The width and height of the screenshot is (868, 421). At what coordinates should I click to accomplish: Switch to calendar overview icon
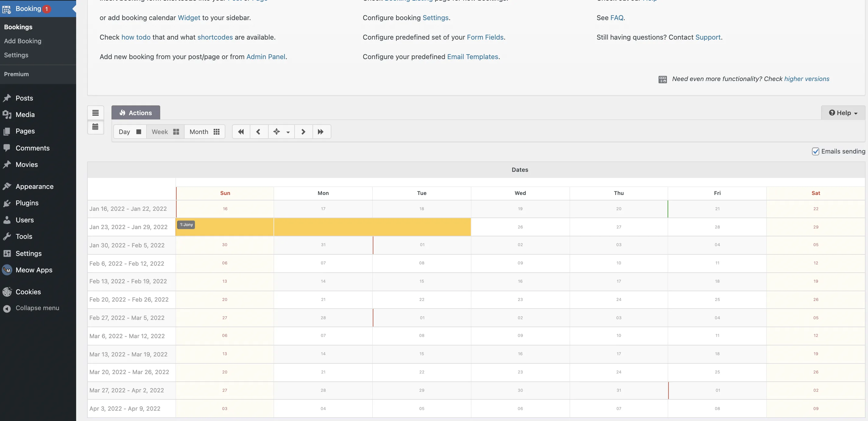[95, 127]
